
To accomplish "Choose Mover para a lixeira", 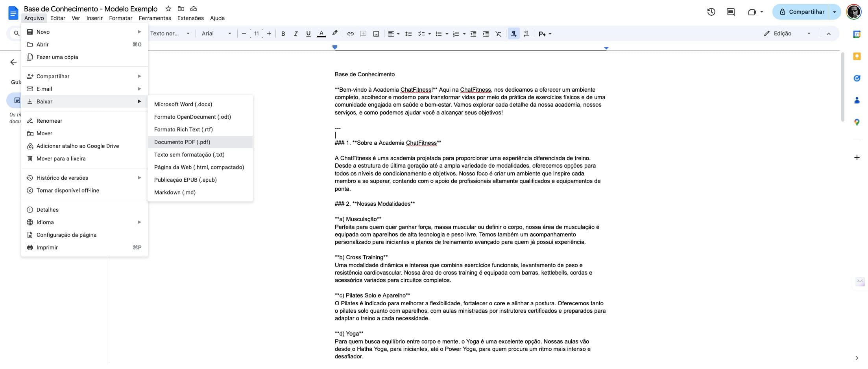I will point(85,159).
